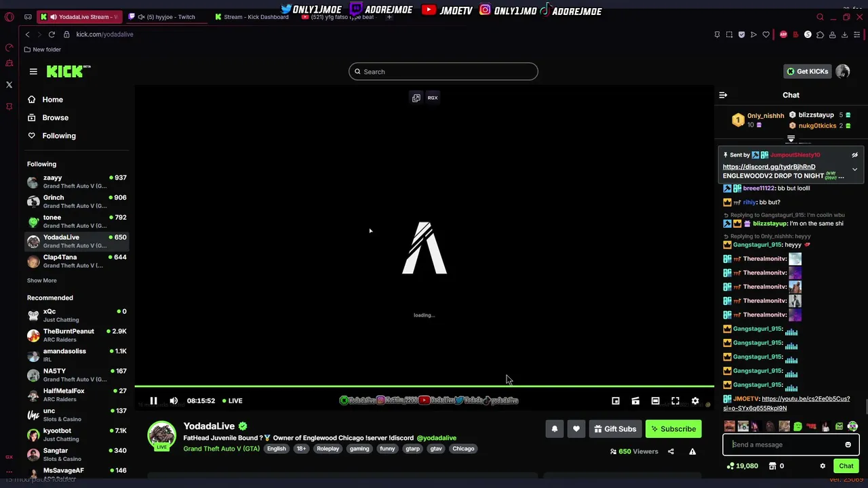
Task: Open zaayy's channel in Following list
Action: pyautogui.click(x=77, y=182)
